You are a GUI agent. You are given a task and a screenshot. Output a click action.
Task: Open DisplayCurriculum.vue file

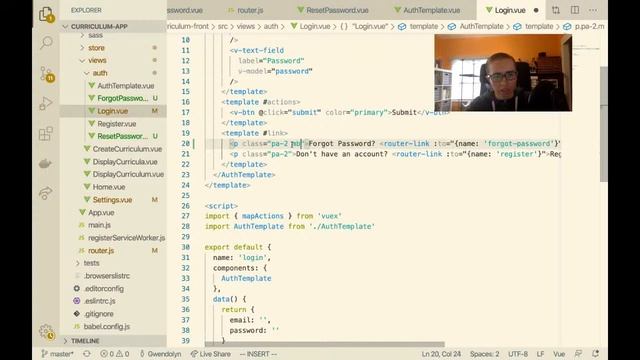pos(128,174)
